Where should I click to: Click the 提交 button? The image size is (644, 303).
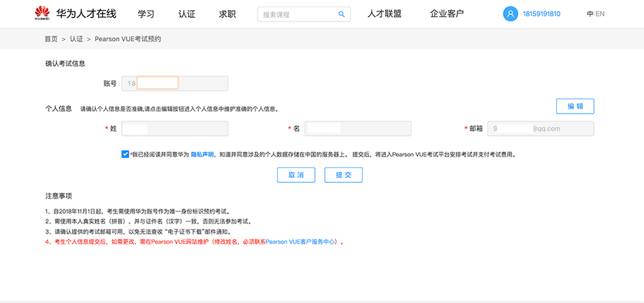click(343, 175)
